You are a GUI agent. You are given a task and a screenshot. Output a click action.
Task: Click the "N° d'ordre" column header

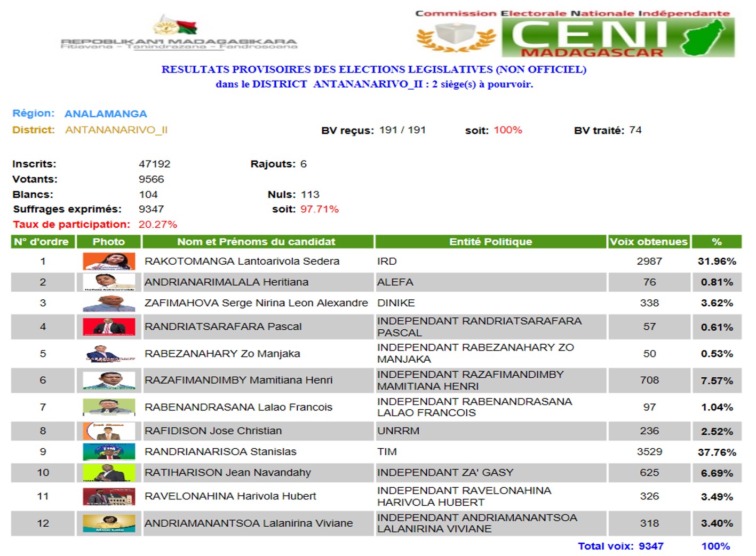(x=43, y=242)
